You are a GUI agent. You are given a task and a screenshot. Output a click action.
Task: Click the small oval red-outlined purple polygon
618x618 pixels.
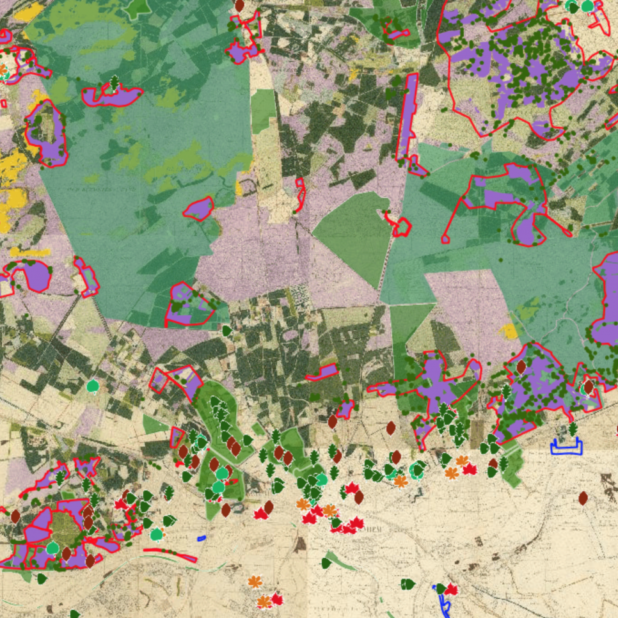point(199,209)
